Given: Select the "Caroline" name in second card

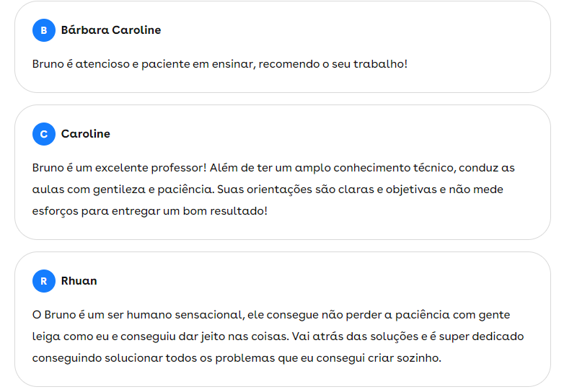Looking at the screenshot, I should pyautogui.click(x=86, y=134).
